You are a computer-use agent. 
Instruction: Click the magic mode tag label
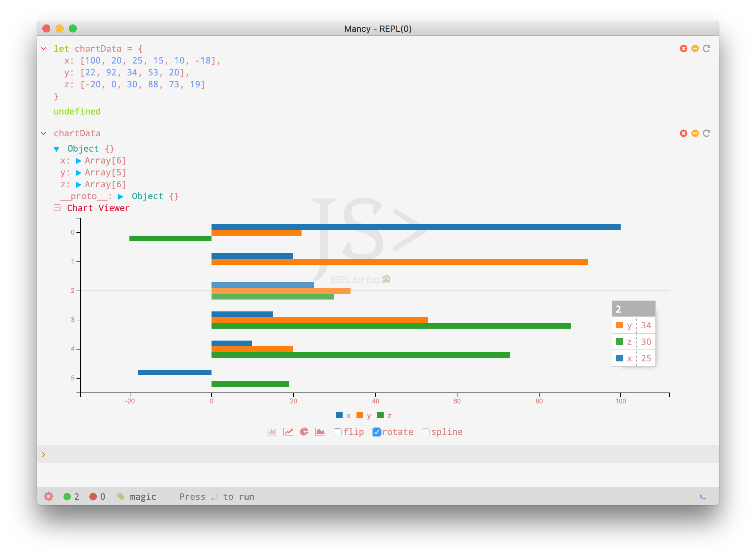click(x=142, y=496)
